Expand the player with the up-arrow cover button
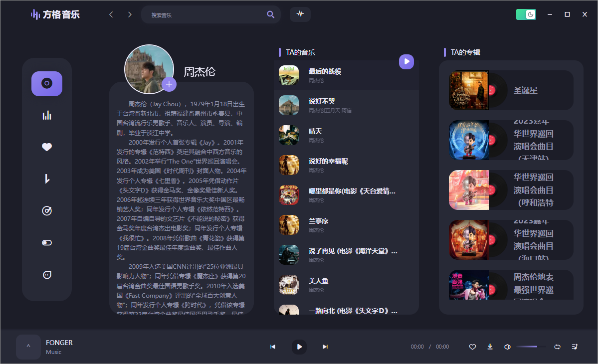The height and width of the screenshot is (364, 598). (x=28, y=347)
